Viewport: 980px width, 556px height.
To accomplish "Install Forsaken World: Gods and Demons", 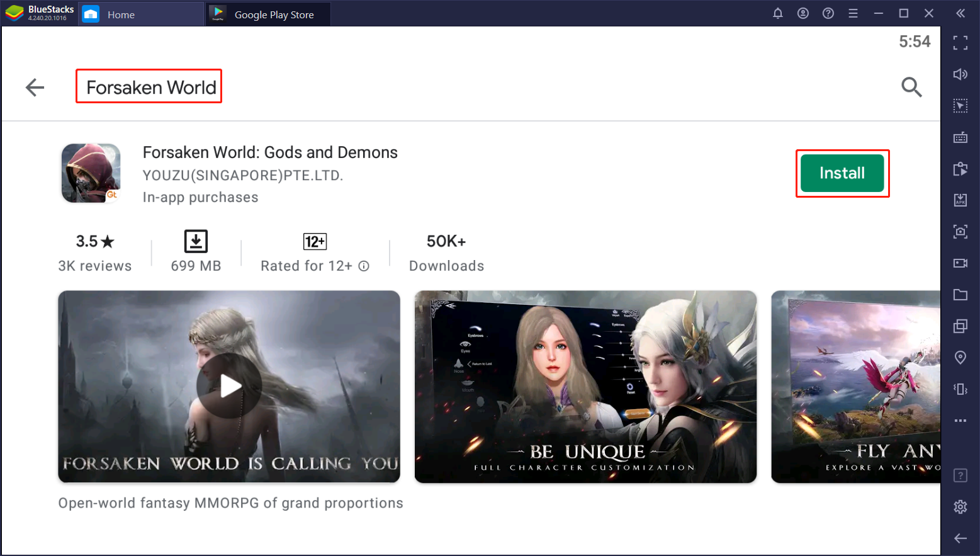I will [842, 173].
